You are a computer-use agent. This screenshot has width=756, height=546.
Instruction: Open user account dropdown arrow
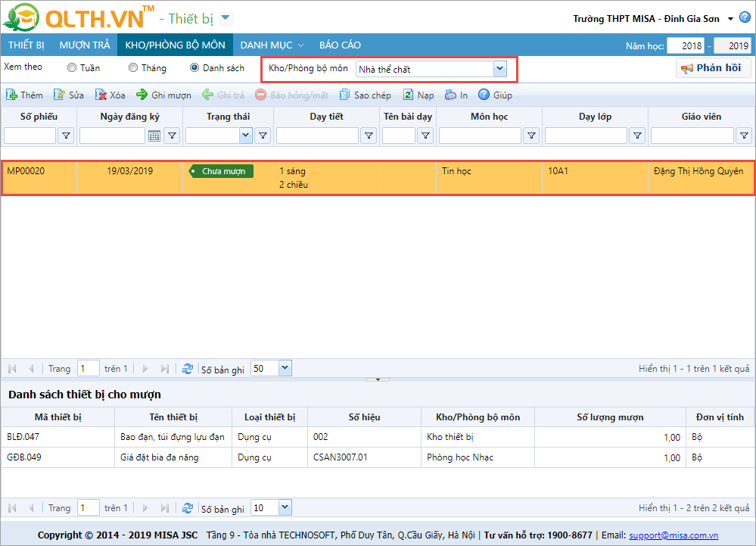(730, 19)
